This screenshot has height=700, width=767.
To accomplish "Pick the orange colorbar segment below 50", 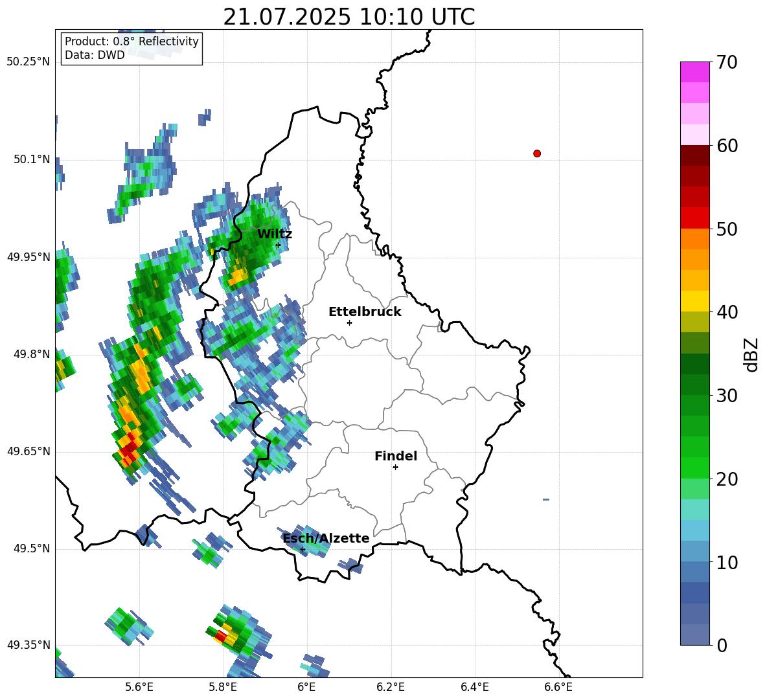I will pos(694,239).
